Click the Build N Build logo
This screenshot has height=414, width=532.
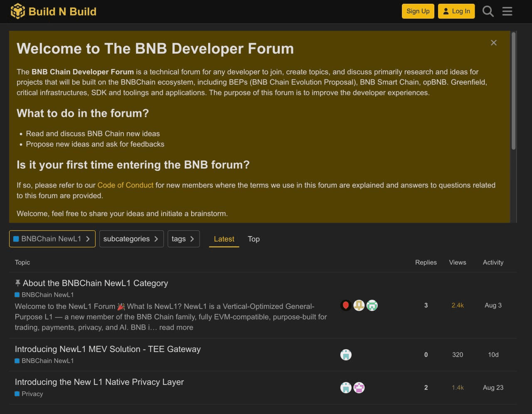(x=54, y=11)
